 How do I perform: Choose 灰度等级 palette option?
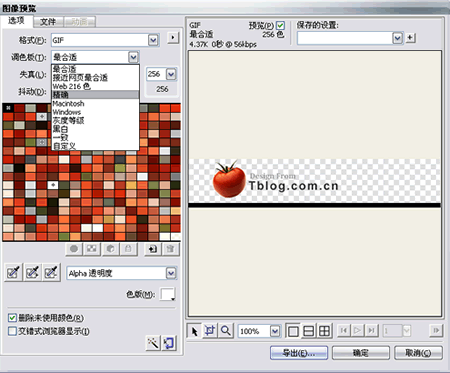95,120
